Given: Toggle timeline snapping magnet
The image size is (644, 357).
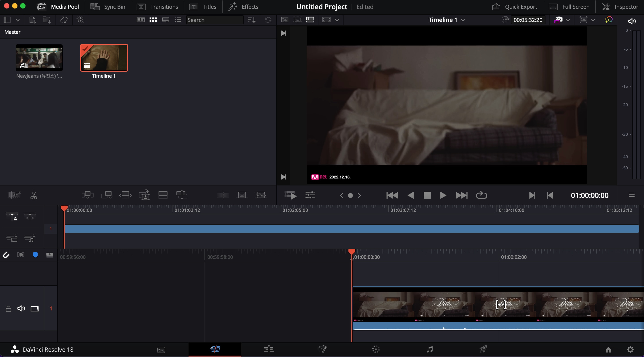Looking at the screenshot, I should [x=6, y=255].
